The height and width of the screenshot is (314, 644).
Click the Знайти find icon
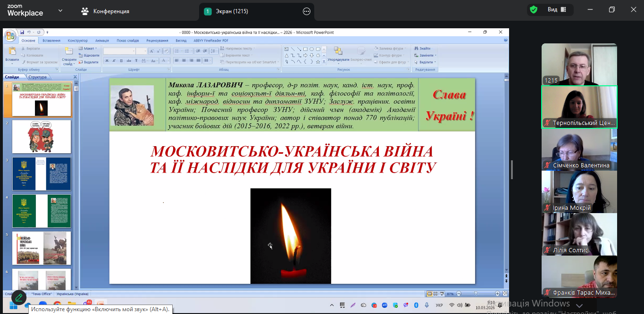coord(422,49)
